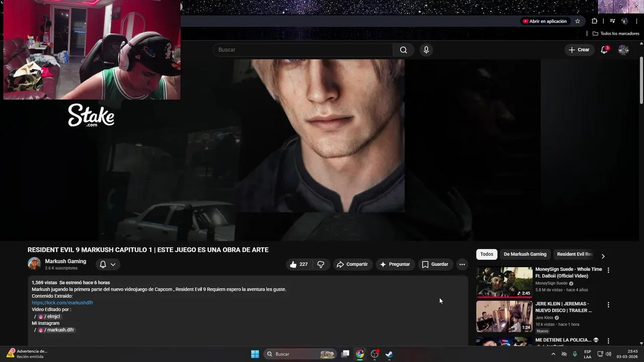Image resolution: width=644 pixels, height=362 pixels.
Task: Expand subscription notification bell dropdown
Action: click(x=108, y=264)
